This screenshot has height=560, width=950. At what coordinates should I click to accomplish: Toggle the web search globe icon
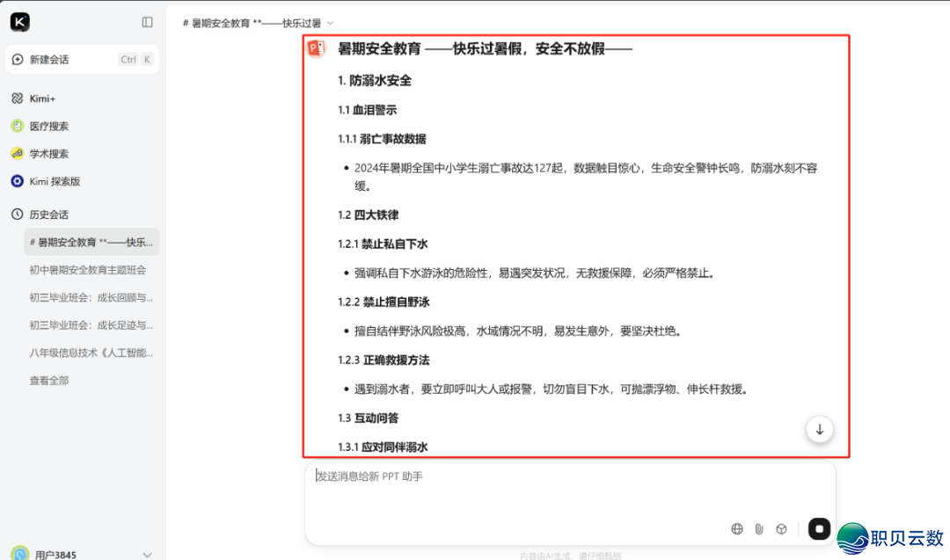click(x=737, y=528)
